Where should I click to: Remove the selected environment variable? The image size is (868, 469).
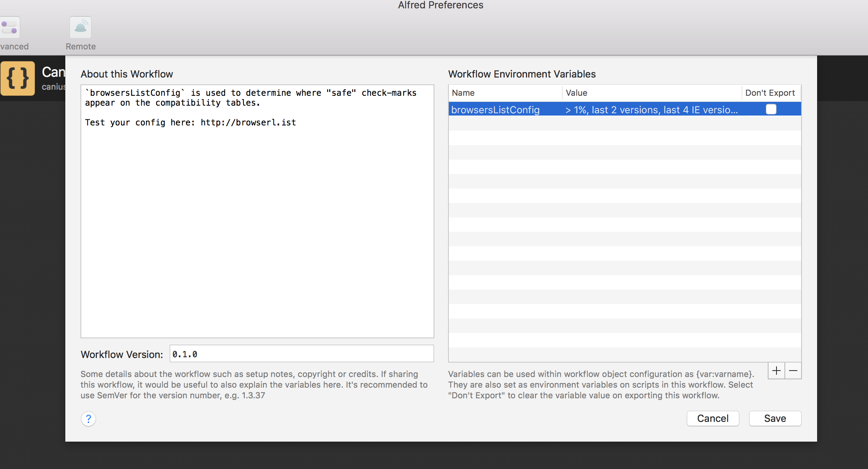coord(793,371)
